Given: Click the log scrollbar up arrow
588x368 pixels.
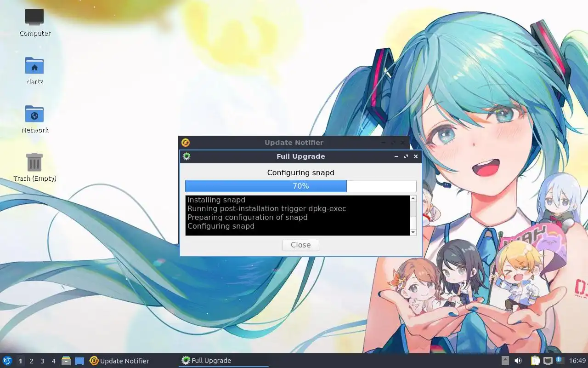Looking at the screenshot, I should click(x=413, y=199).
